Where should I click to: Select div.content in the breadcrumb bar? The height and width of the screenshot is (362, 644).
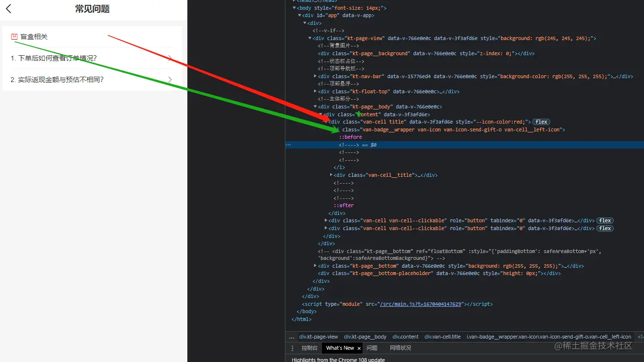click(405, 337)
